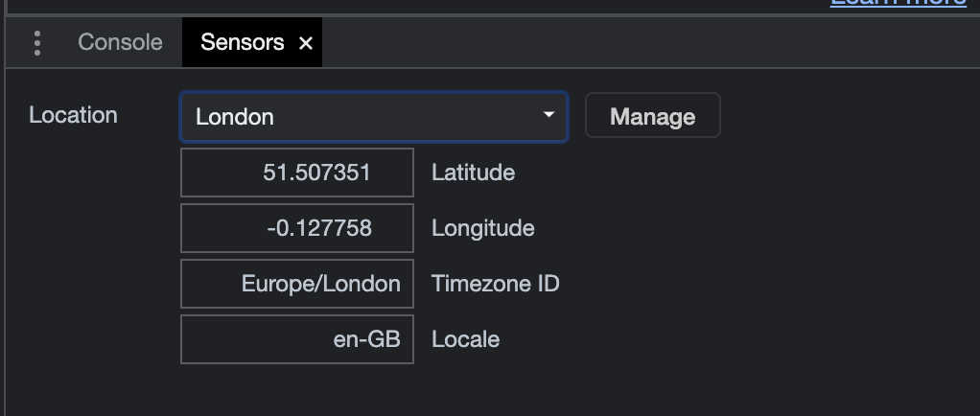Click the Timezone ID label
This screenshot has height=416, width=980.
coord(496,284)
